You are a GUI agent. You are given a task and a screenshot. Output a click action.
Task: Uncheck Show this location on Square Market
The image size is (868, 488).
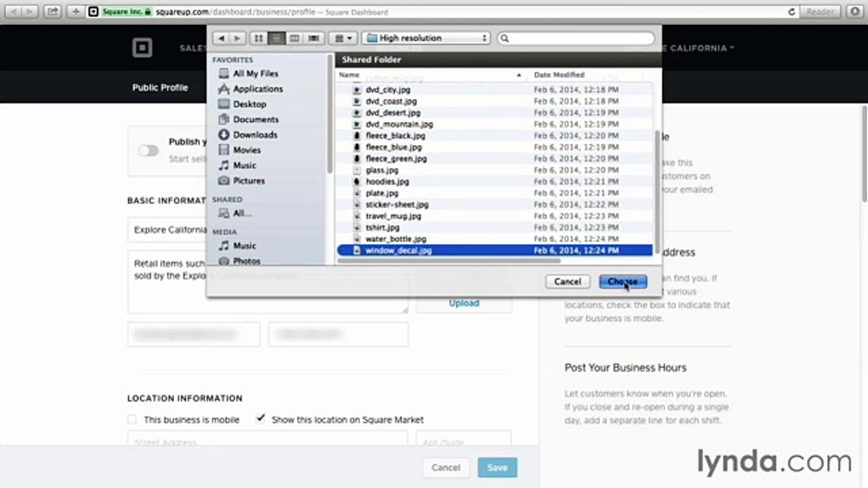(x=260, y=419)
